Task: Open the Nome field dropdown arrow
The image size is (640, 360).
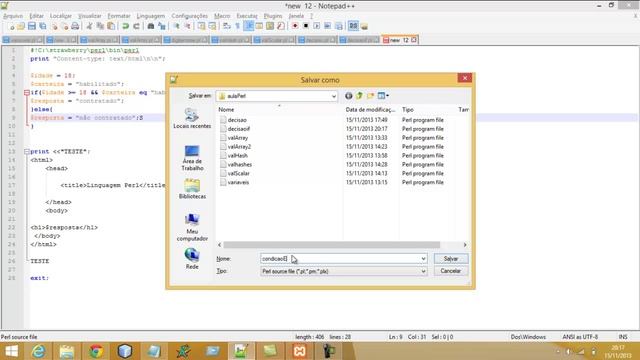Action: point(423,259)
